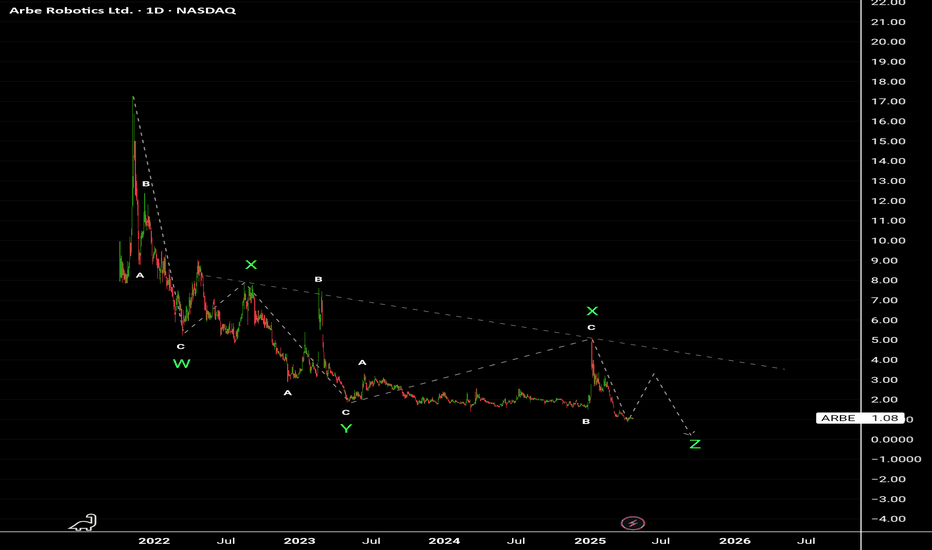932x550 pixels.
Task: Click the 8.00 price axis label
Action: coord(884,281)
